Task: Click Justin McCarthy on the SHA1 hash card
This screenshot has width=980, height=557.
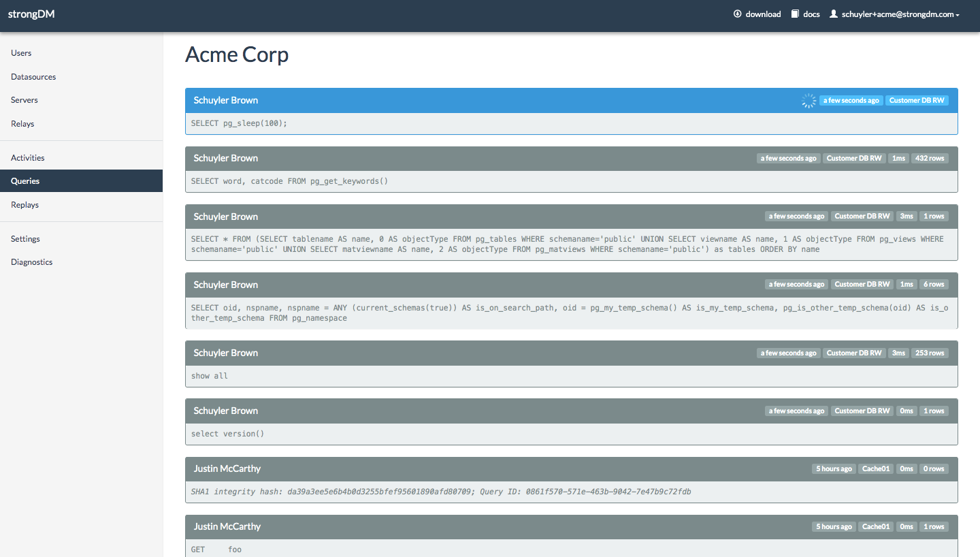Action: pyautogui.click(x=227, y=468)
